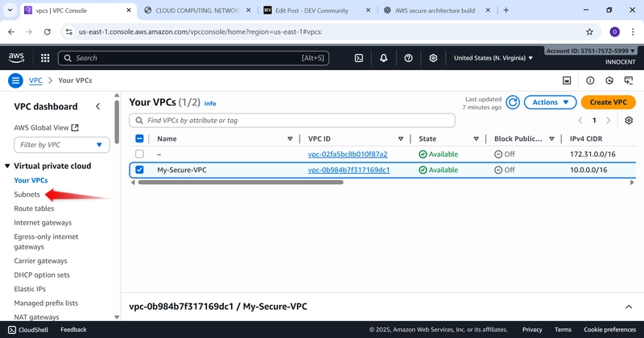Open DHCP option sets

tap(42, 274)
